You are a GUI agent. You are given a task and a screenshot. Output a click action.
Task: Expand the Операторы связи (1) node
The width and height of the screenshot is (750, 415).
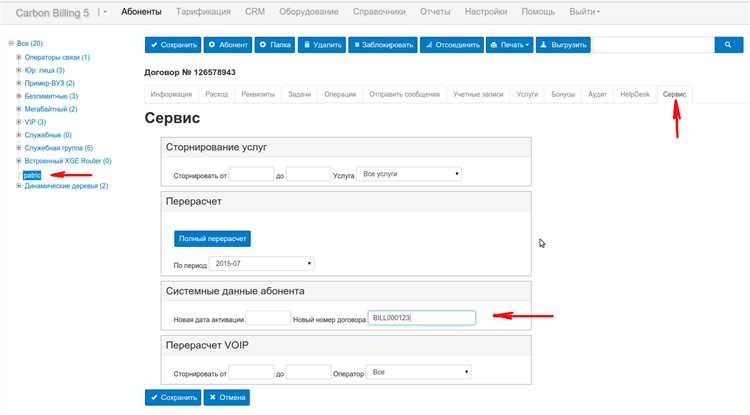coord(19,57)
